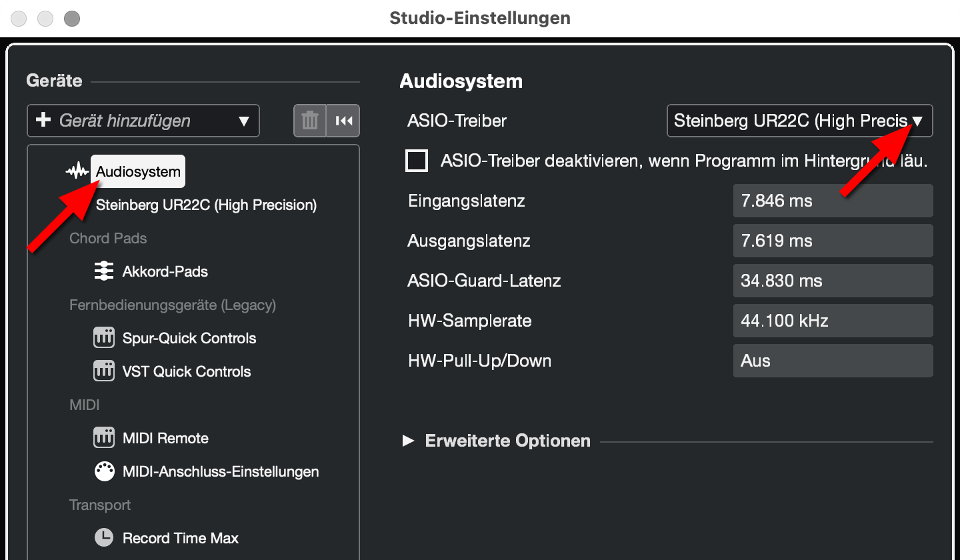Click the Chord Pads section label
The width and height of the screenshot is (960, 560).
pyautogui.click(x=108, y=238)
